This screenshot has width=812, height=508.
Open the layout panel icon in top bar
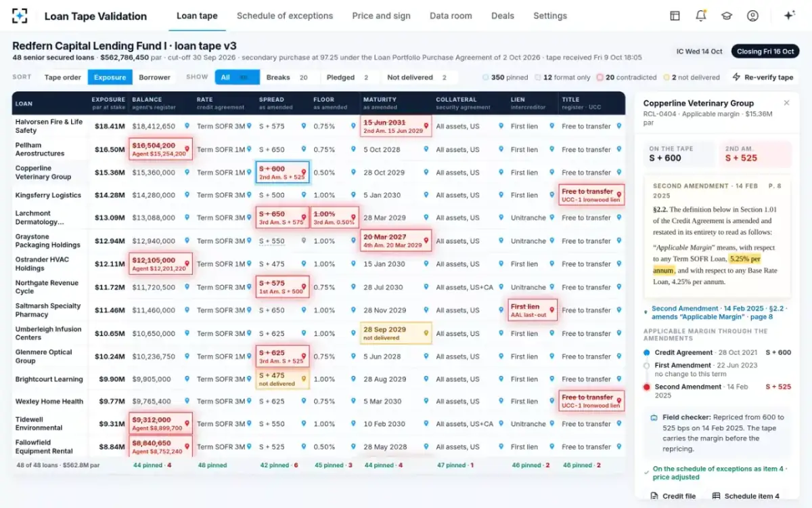pos(675,16)
